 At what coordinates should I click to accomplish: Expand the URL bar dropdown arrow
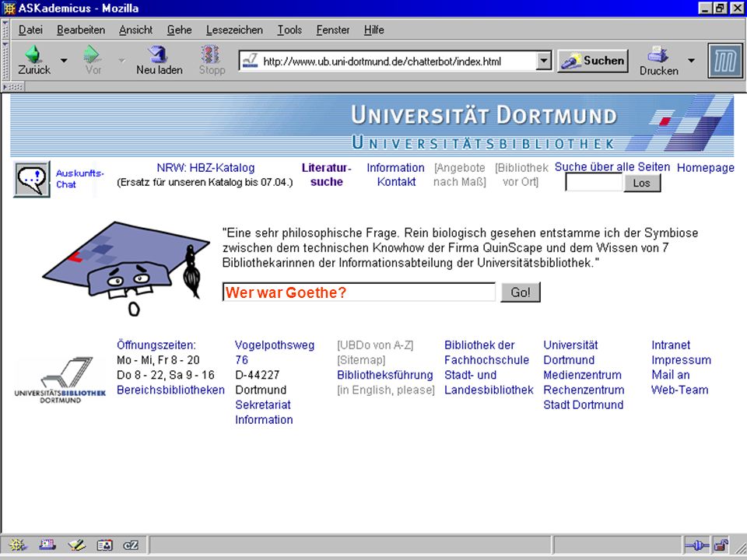544,61
